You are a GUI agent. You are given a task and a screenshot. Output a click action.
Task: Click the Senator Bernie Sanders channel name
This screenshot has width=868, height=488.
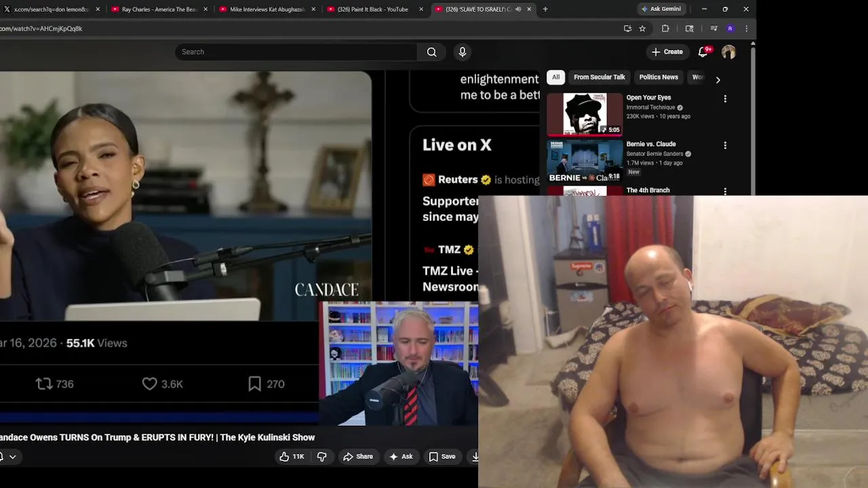[x=654, y=154]
